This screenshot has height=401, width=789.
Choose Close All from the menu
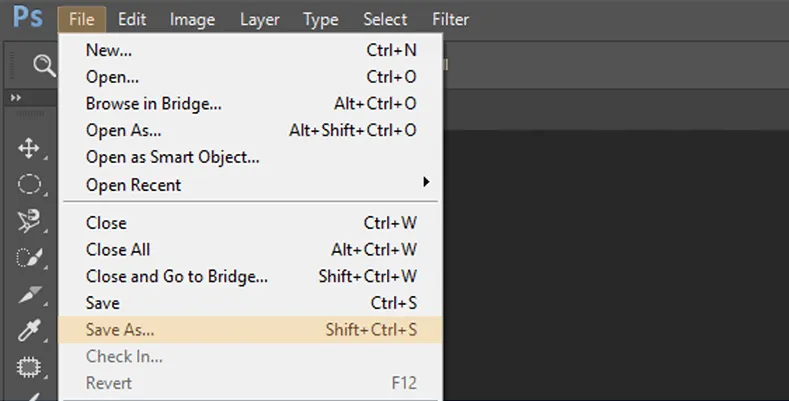tap(251, 250)
